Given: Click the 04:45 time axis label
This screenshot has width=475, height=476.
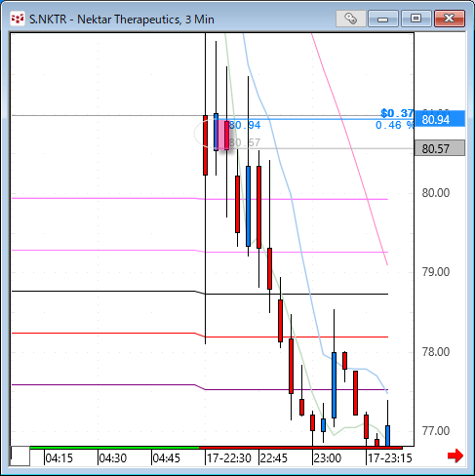Looking at the screenshot, I should tap(167, 458).
